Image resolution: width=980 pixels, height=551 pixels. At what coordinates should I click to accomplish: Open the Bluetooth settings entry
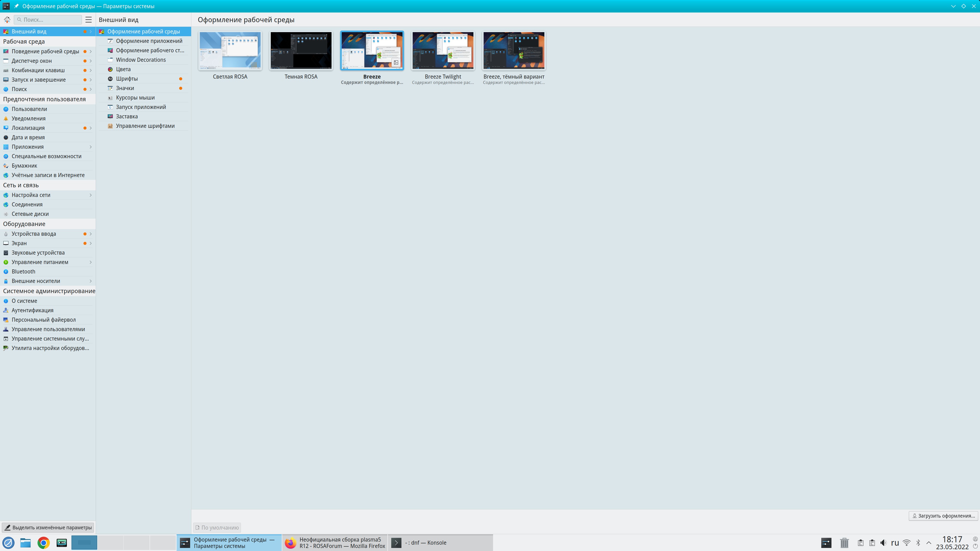(23, 271)
